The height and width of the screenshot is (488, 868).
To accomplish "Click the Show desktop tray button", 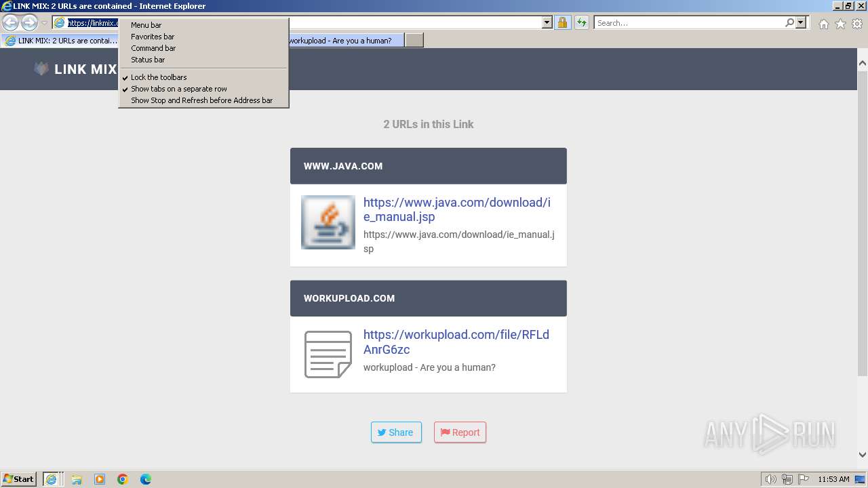I will click(x=861, y=479).
